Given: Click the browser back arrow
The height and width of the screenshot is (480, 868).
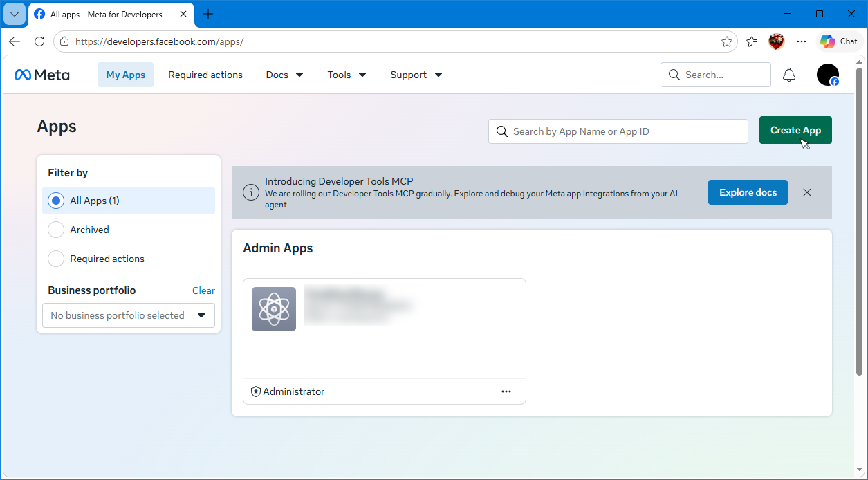Looking at the screenshot, I should click(15, 41).
